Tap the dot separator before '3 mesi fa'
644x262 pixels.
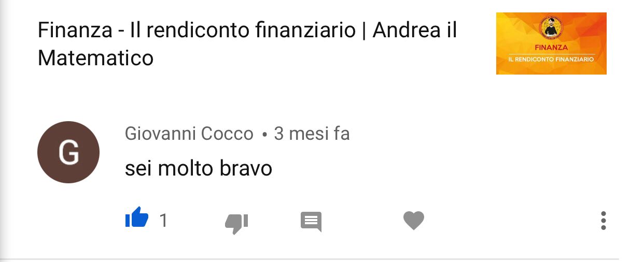click(x=264, y=136)
